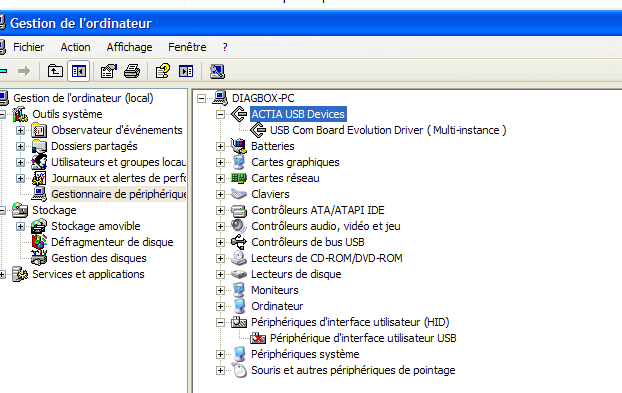The image size is (622, 393).
Task: Click the Souris et autres périphériques icon
Action: [x=239, y=370]
